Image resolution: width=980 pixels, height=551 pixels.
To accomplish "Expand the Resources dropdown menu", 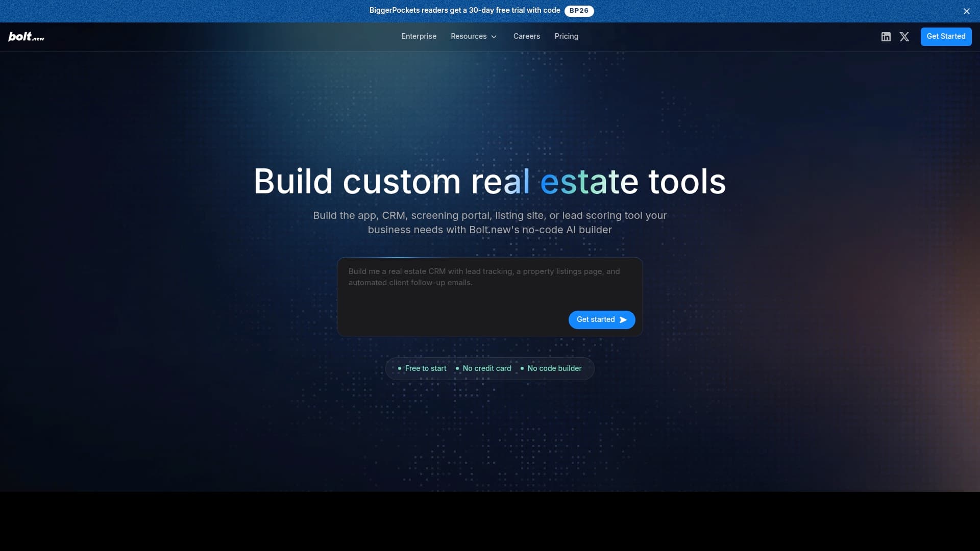I will coord(474,36).
